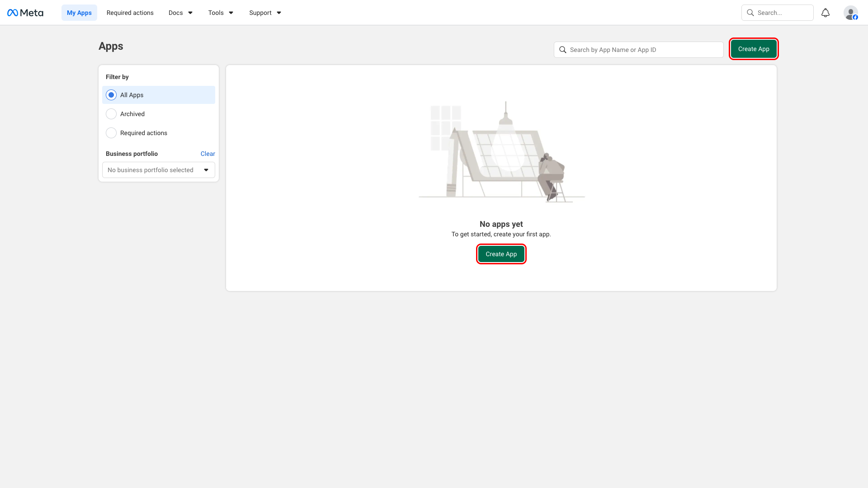This screenshot has width=868, height=488.
Task: Expand the Tools dropdown menu
Action: click(x=221, y=13)
